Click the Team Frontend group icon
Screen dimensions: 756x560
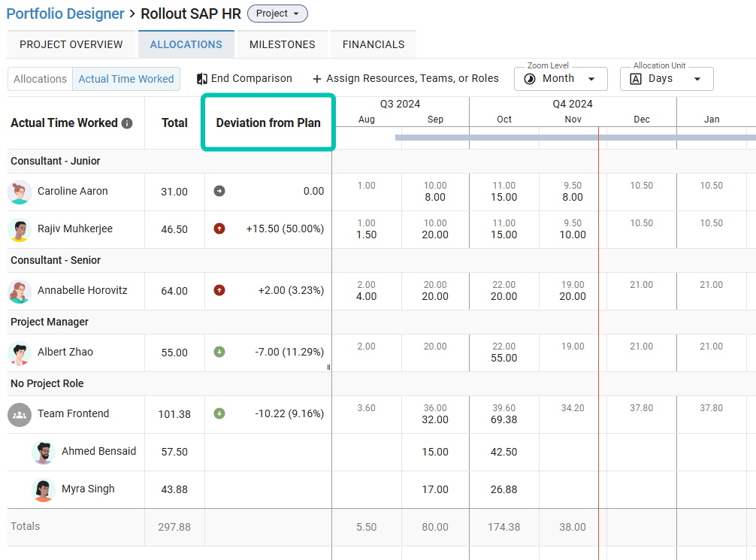(20, 414)
